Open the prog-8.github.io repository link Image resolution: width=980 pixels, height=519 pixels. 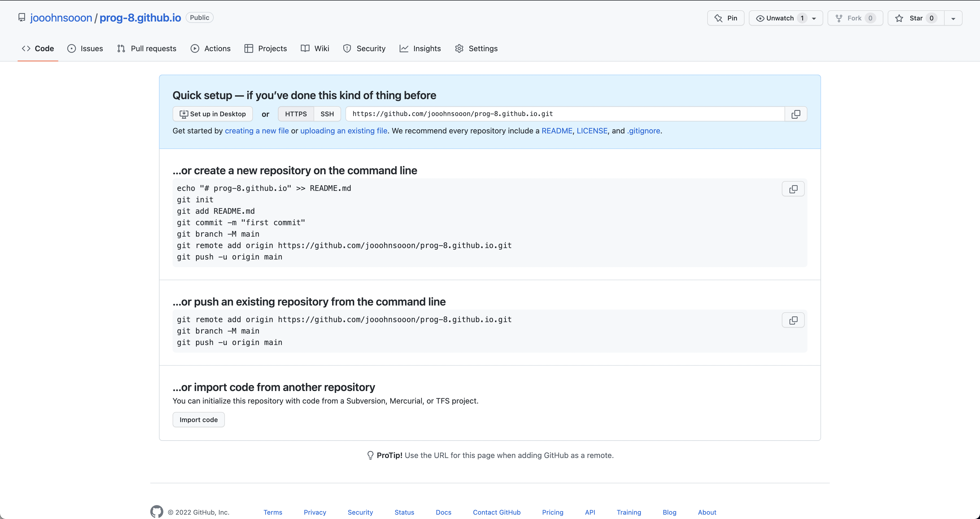pos(140,17)
